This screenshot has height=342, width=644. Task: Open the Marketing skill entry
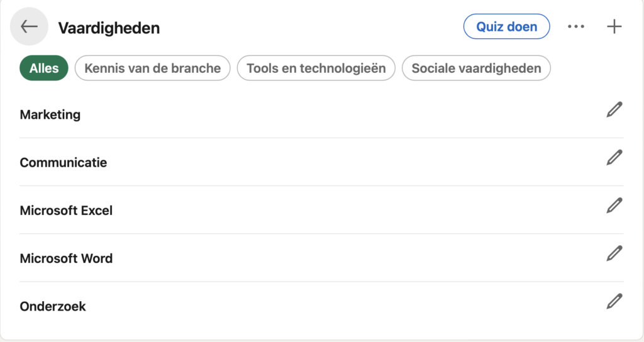click(50, 114)
